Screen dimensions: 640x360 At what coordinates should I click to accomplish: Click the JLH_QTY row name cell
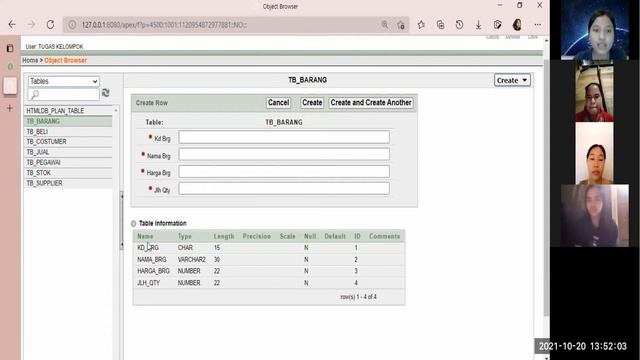(149, 283)
